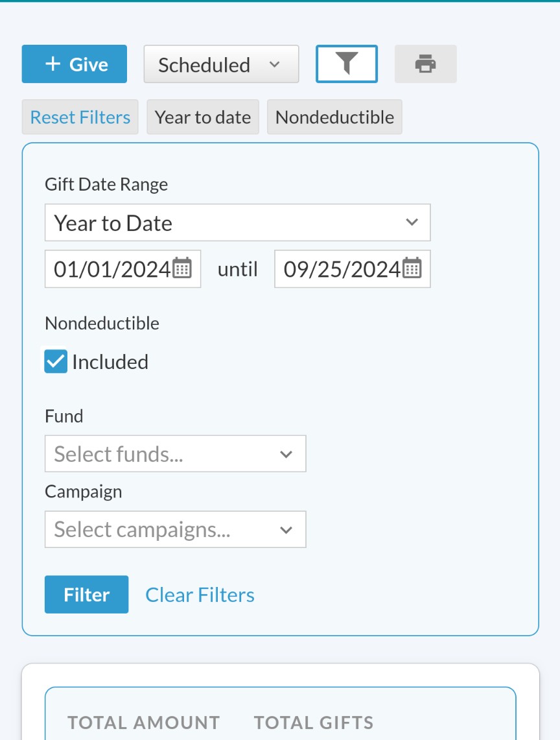Open calendar picker for end date 09/25/2024
The image size is (560, 740).
pos(412,269)
